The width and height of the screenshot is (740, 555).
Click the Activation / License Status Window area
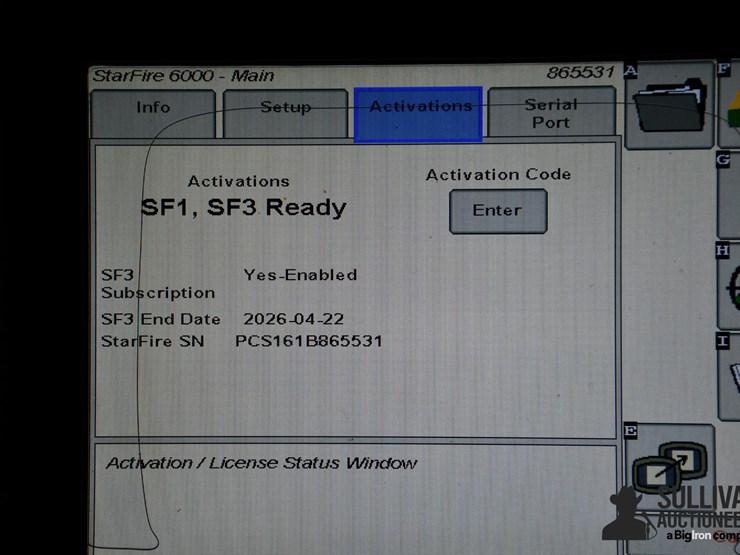[x=261, y=463]
